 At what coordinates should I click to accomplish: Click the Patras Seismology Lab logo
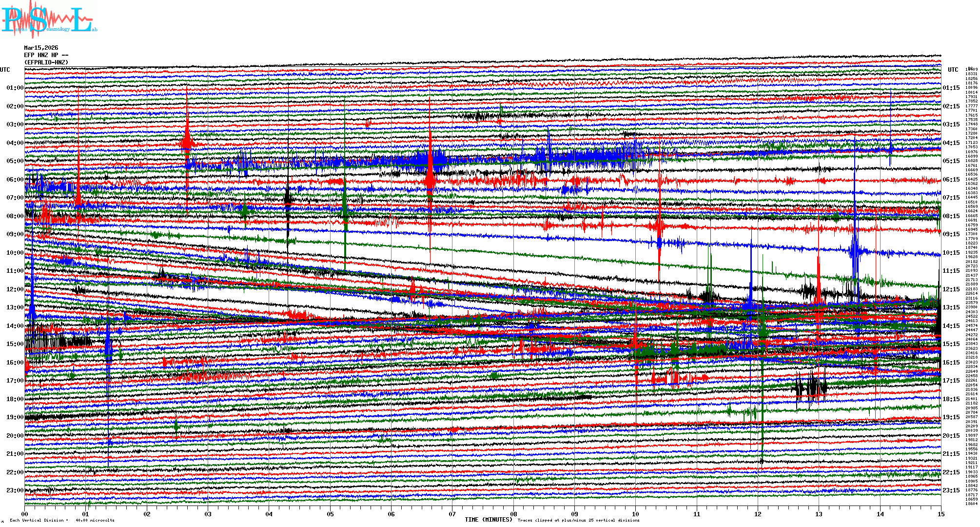coord(49,20)
